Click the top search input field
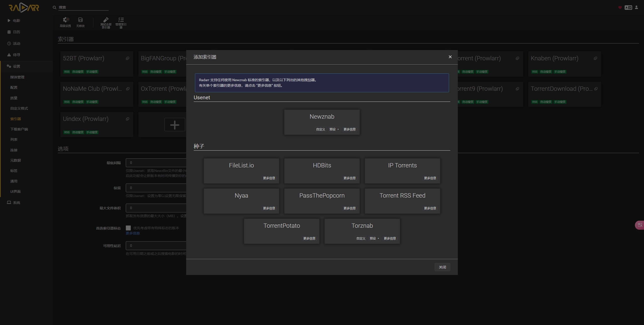 (83, 8)
